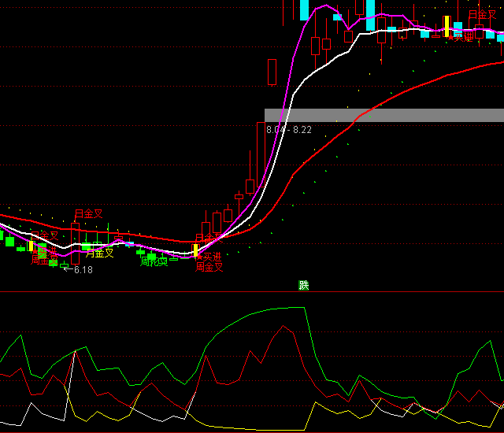504x433 pixels.
Task: Click the 8.04 - 8.22 price range text
Action: point(289,129)
